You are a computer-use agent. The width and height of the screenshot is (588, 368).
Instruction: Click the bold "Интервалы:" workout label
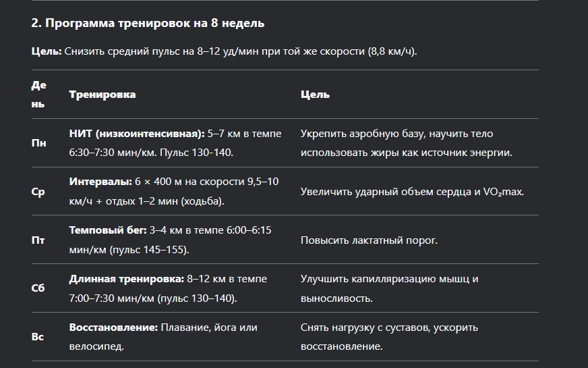pos(99,182)
